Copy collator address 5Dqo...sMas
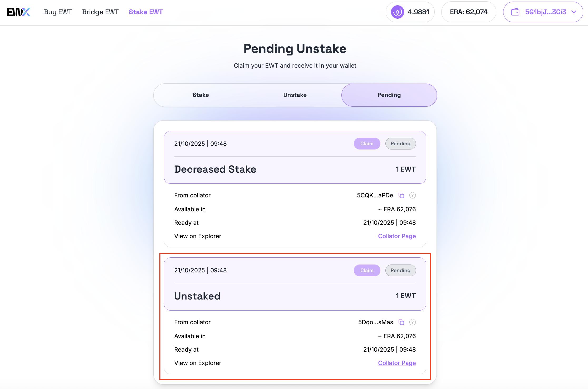588x389 pixels. point(401,322)
